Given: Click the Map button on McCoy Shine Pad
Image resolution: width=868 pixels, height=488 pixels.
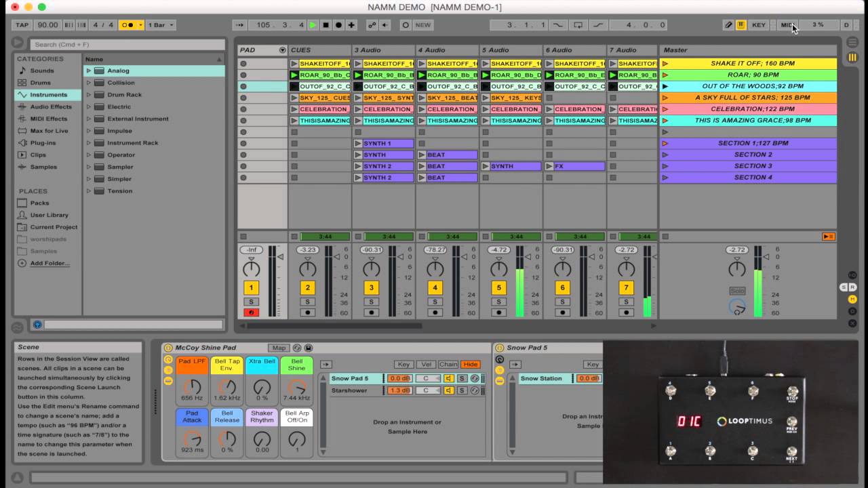Looking at the screenshot, I should [279, 348].
